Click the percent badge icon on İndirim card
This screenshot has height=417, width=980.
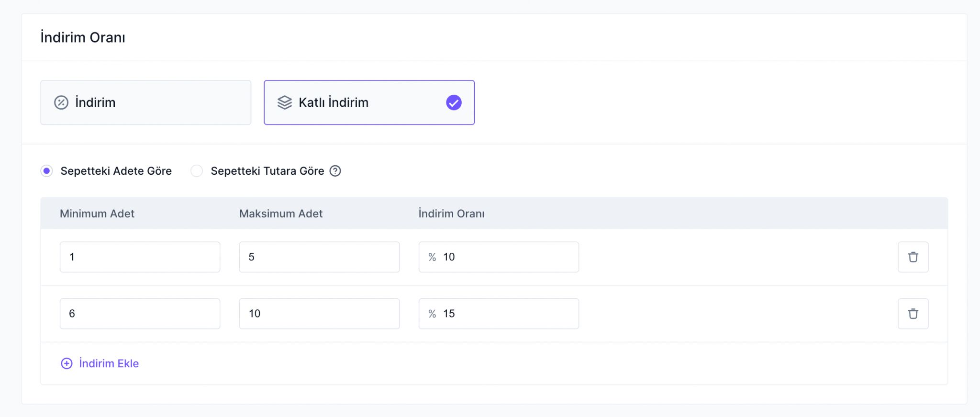[61, 102]
